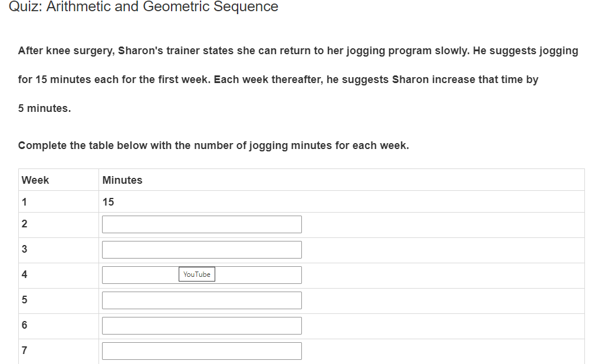Click the Week 4 row number label

pos(24,274)
